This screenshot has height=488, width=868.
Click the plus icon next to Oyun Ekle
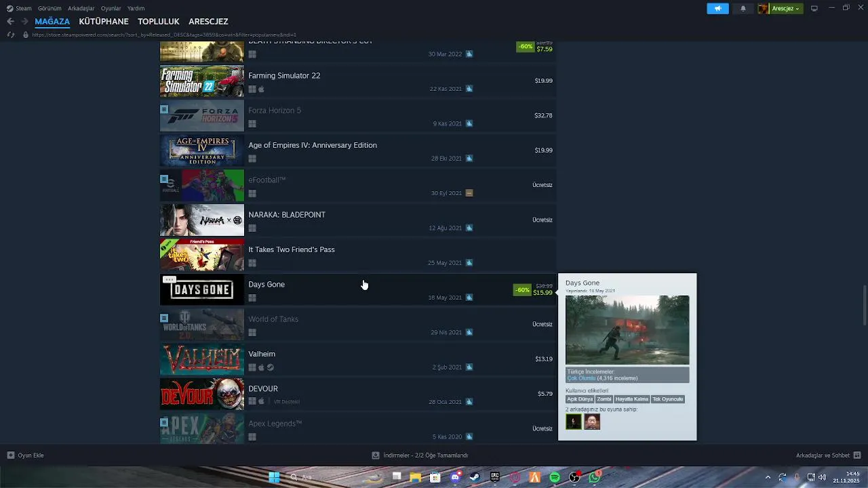(10, 455)
